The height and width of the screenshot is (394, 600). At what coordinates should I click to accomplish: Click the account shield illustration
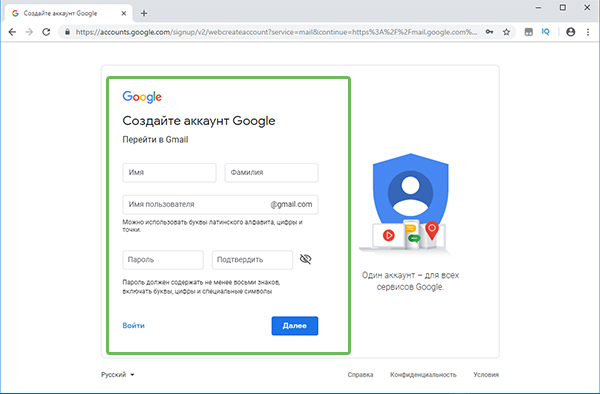(406, 204)
